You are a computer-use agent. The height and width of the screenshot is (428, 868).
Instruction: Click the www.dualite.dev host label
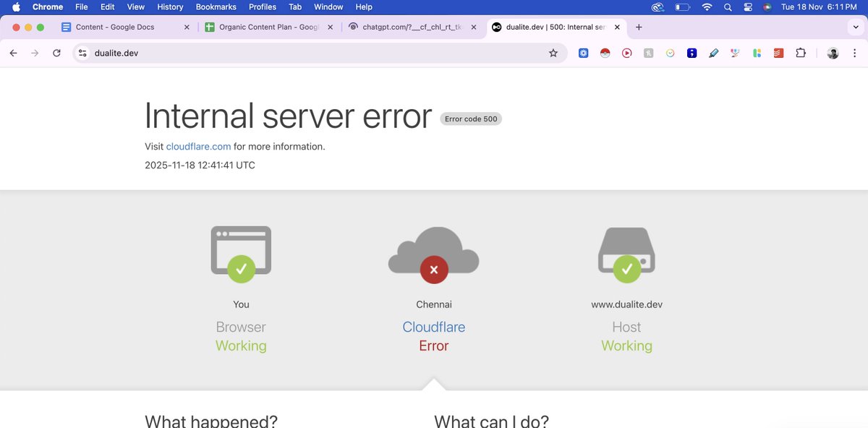626,304
